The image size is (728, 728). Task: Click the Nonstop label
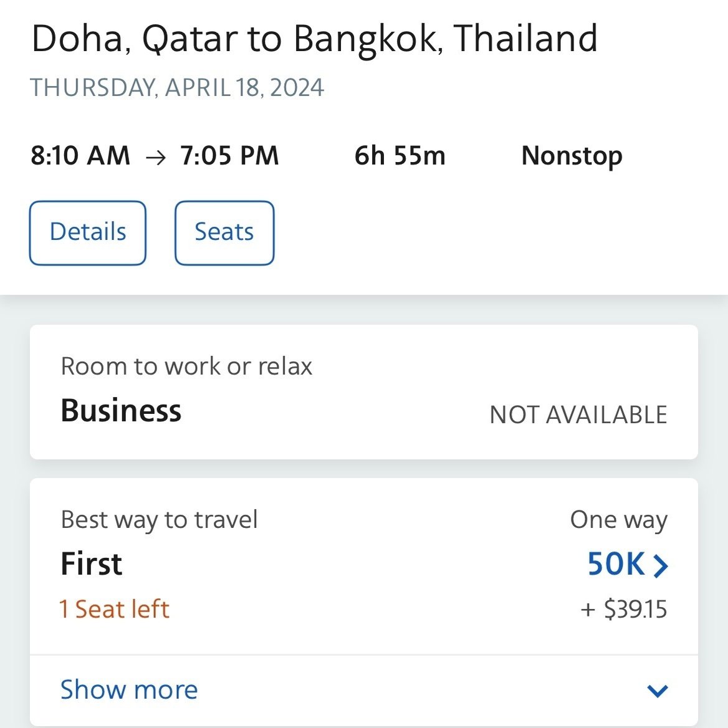click(x=572, y=156)
